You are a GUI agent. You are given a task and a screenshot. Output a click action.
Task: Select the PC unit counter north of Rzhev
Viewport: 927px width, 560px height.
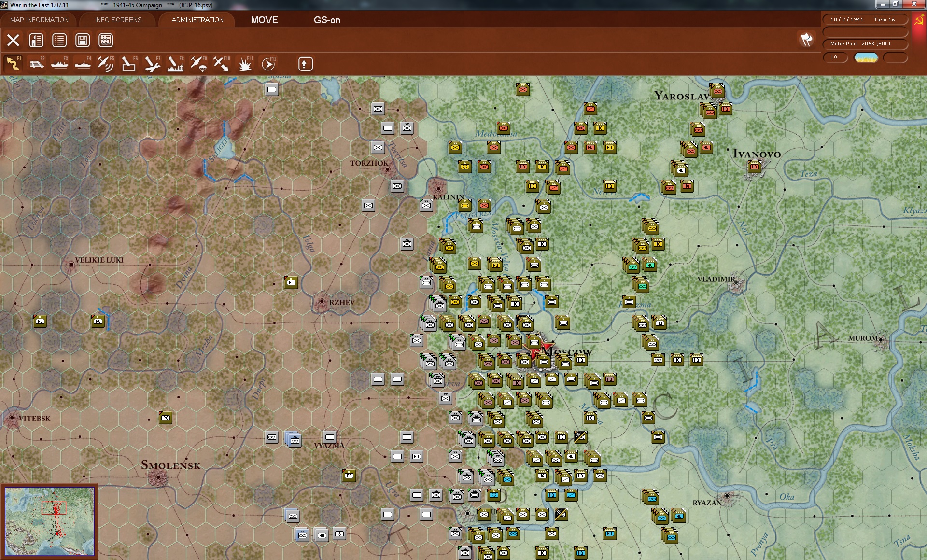coord(291,282)
